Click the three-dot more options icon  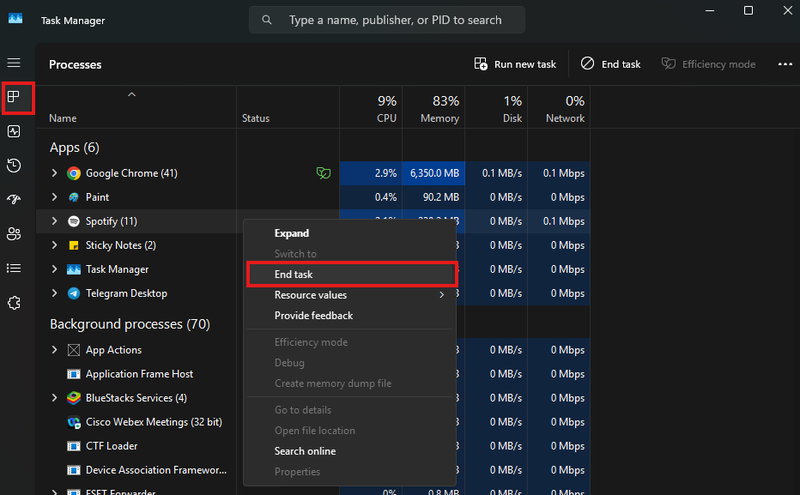coord(785,64)
